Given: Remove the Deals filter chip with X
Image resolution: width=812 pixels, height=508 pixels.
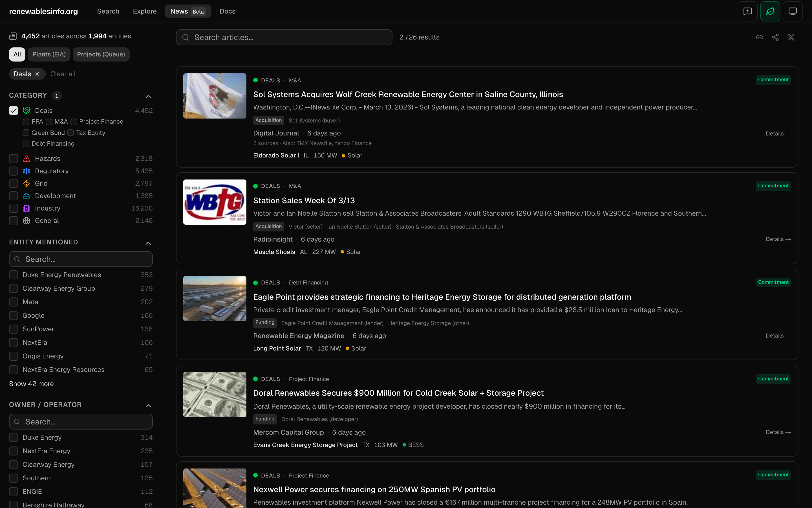Looking at the screenshot, I should (x=37, y=74).
